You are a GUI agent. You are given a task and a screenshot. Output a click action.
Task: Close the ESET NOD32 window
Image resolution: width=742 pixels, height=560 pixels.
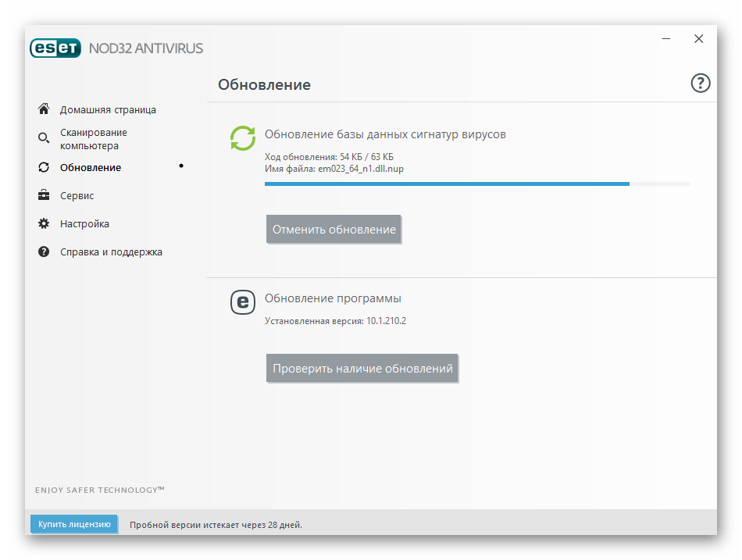click(x=699, y=38)
